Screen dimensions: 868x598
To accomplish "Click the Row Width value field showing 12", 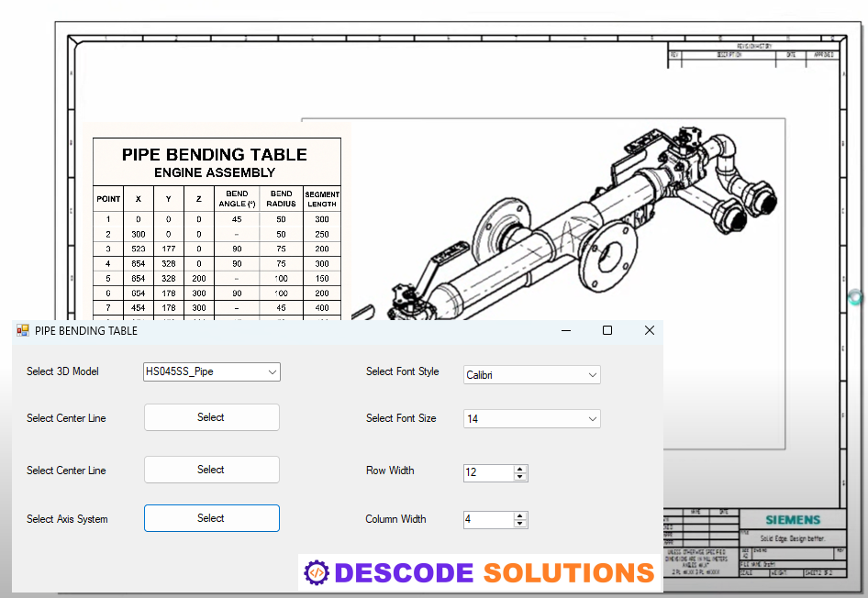I will point(486,473).
